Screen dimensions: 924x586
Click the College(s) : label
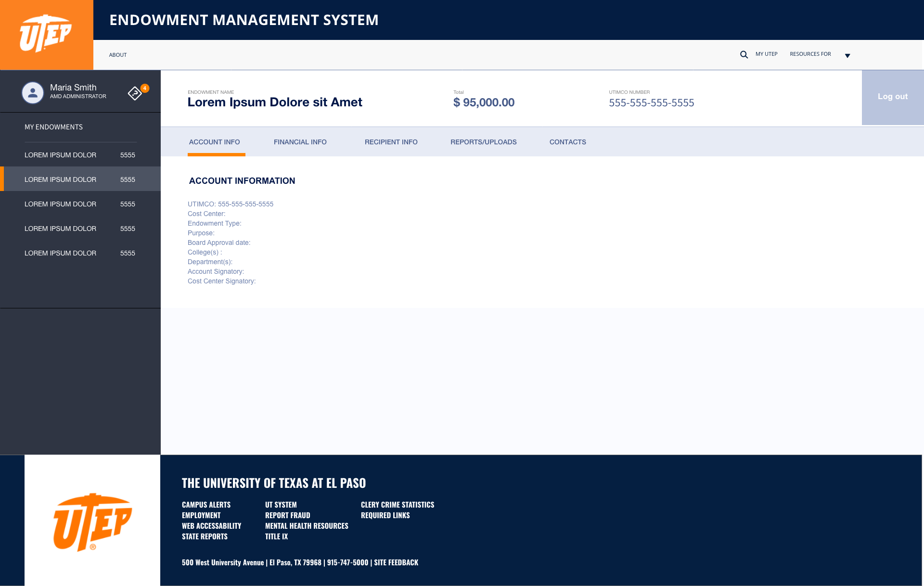point(205,252)
